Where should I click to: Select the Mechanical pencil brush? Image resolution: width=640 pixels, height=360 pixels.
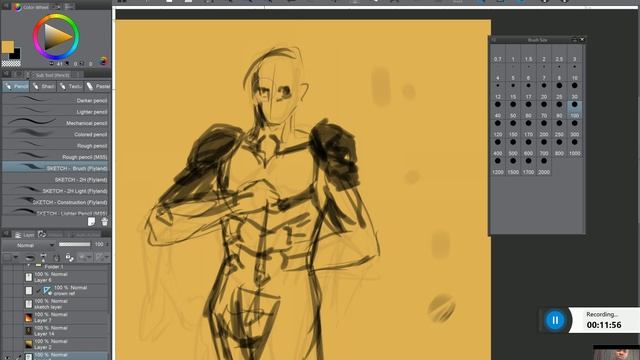pyautogui.click(x=56, y=123)
